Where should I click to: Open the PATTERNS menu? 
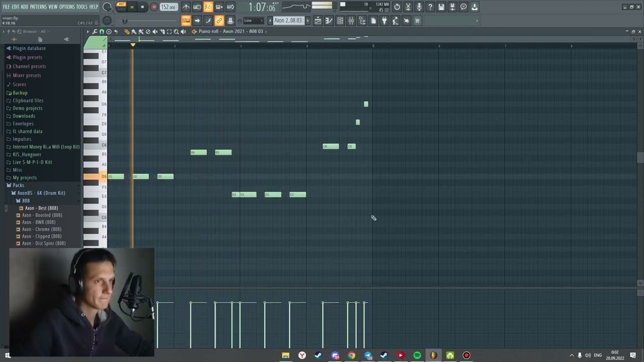click(x=38, y=7)
